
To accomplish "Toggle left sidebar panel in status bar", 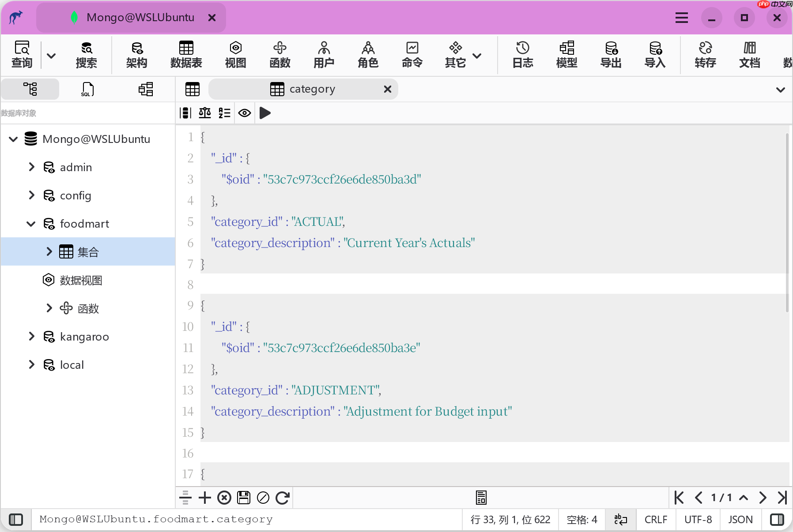I will (16, 520).
